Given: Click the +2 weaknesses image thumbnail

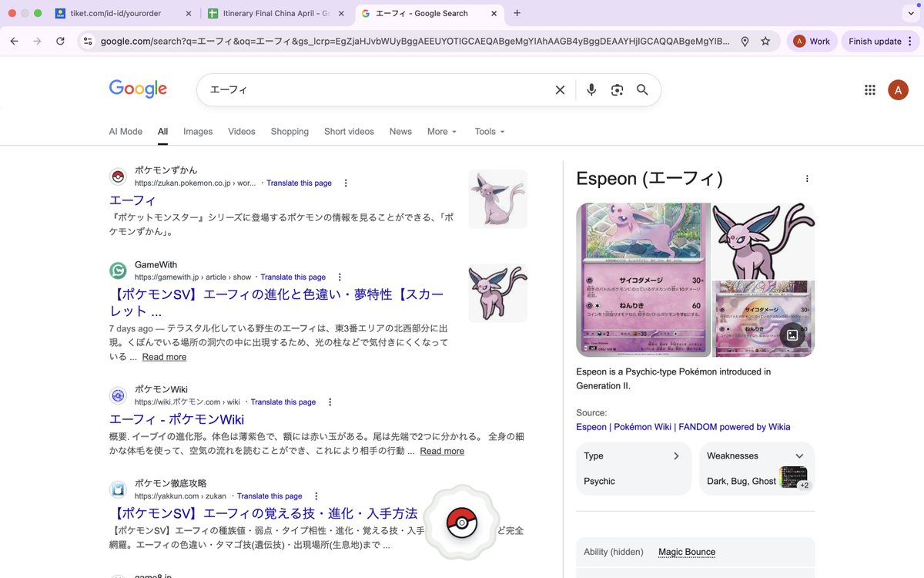Looking at the screenshot, I should pos(794,478).
